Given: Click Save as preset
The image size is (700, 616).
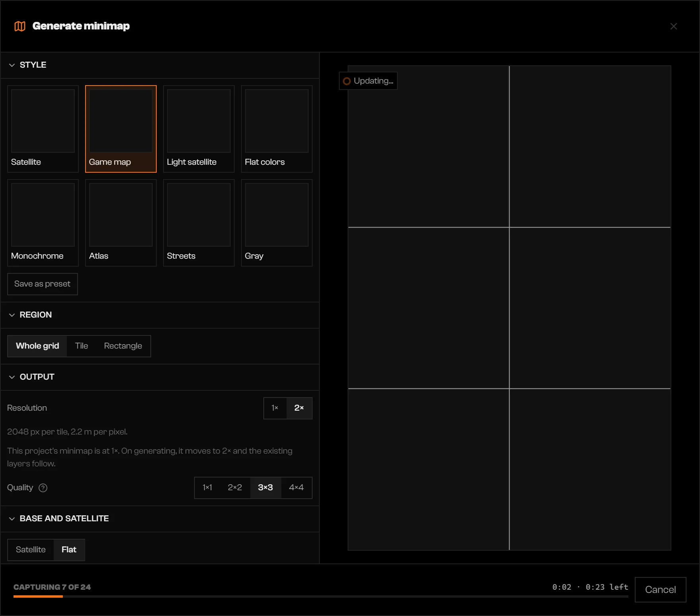Looking at the screenshot, I should (43, 284).
